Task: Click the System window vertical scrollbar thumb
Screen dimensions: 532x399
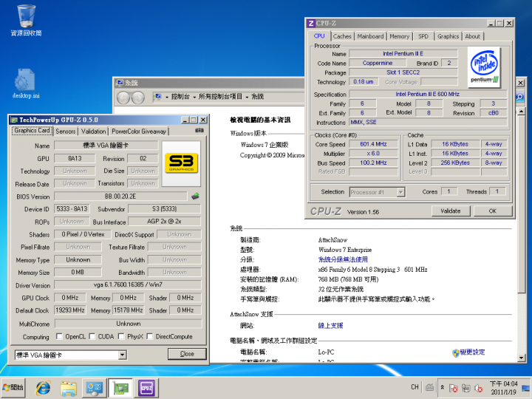Action: pyautogui.click(x=521, y=204)
